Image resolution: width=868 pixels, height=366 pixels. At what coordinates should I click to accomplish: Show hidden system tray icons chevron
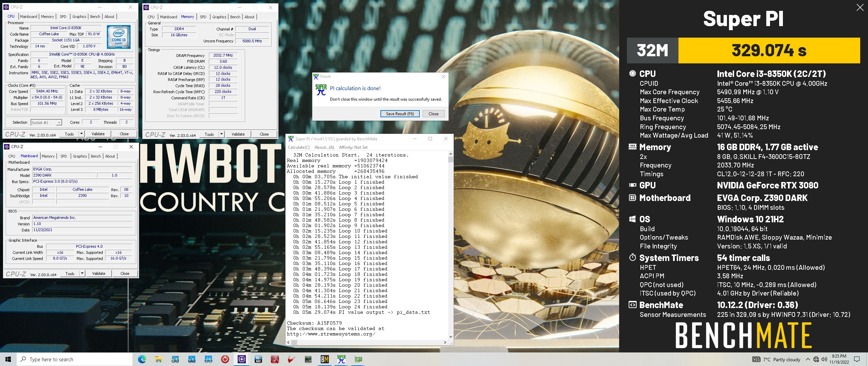[x=808, y=359]
